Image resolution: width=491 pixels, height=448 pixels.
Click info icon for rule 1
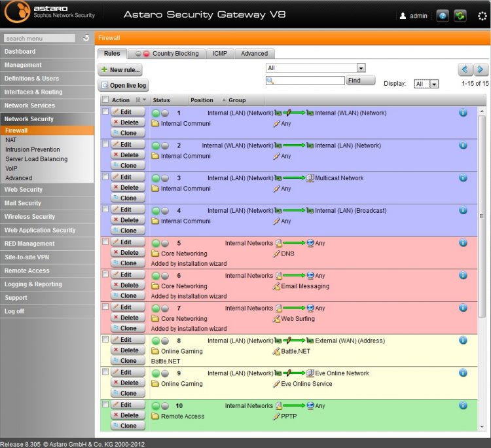click(x=463, y=113)
